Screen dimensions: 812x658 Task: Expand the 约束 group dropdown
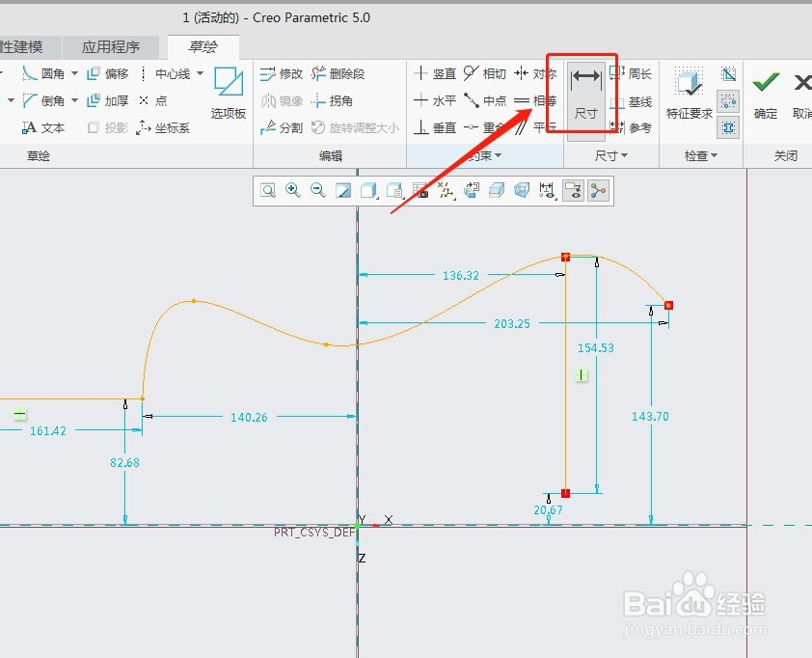(485, 155)
